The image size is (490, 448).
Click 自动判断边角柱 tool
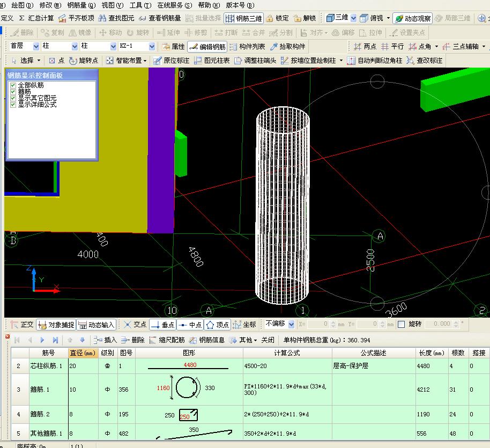tap(375, 61)
